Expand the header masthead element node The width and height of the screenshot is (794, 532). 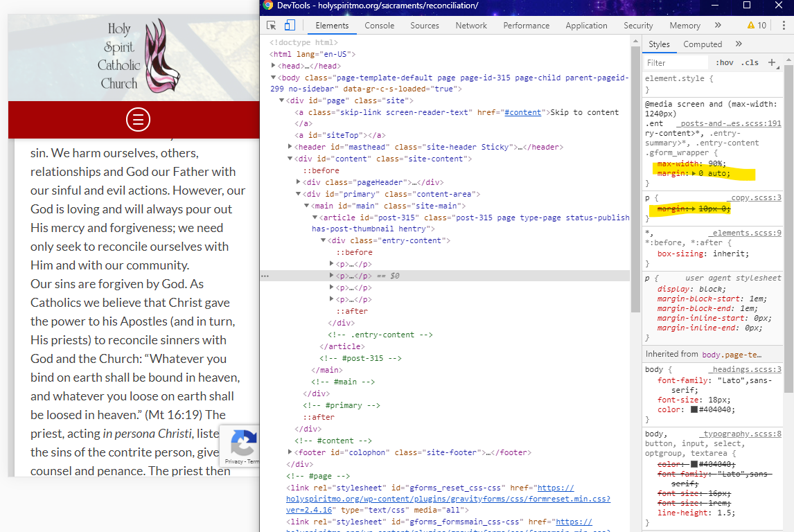tap(290, 147)
